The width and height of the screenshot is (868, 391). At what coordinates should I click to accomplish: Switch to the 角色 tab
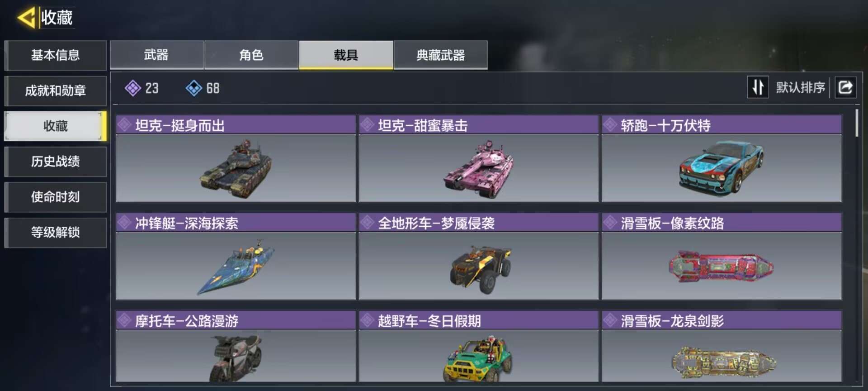click(x=251, y=55)
